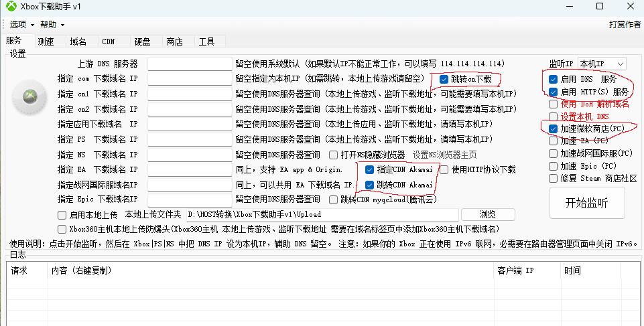Click the 时间 column header

(x=590, y=270)
